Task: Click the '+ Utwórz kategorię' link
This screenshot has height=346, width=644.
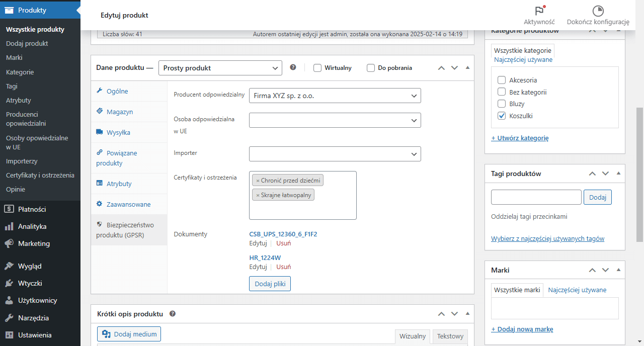Action: [520, 138]
